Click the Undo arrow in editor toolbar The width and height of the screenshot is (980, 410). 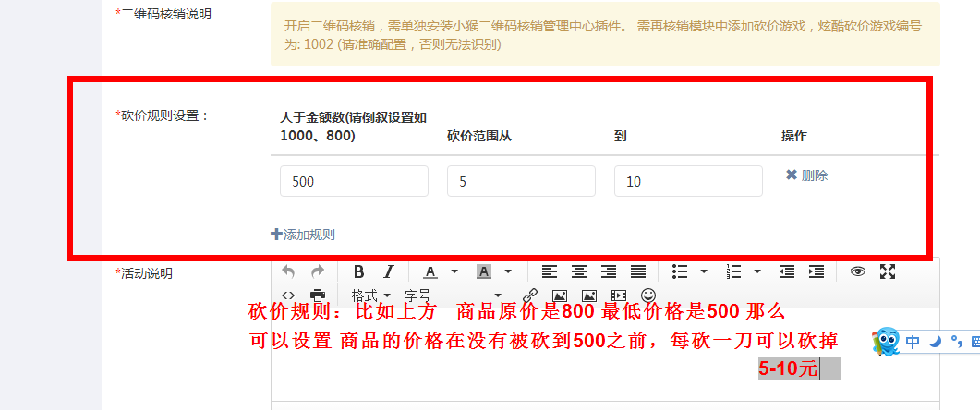click(288, 271)
